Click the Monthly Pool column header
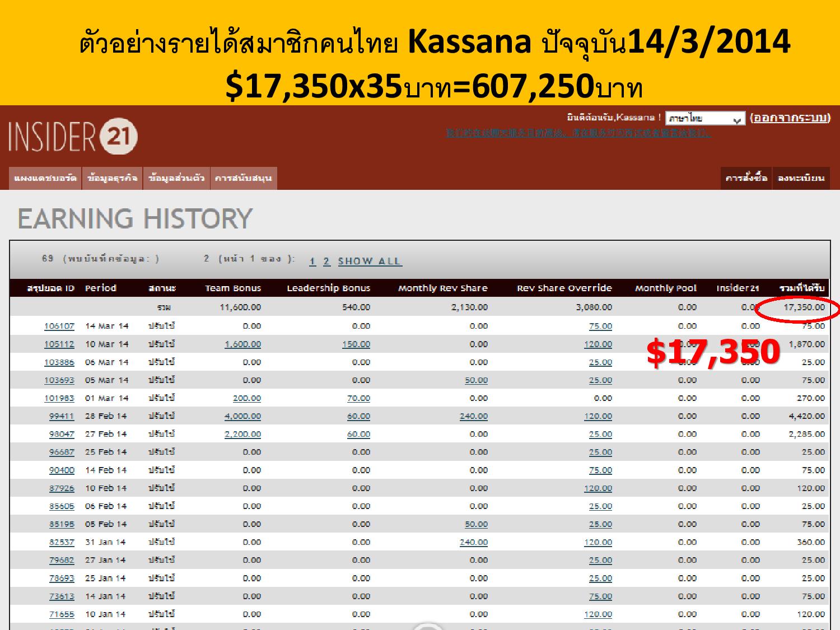 coord(666,288)
